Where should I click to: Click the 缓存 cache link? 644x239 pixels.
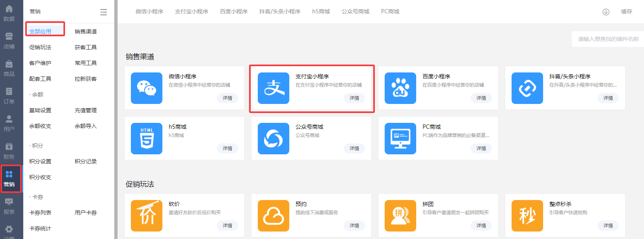tap(627, 12)
